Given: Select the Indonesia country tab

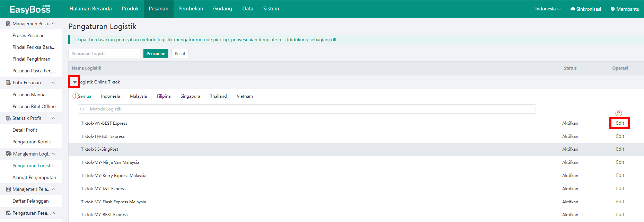Looking at the screenshot, I should pos(111,96).
